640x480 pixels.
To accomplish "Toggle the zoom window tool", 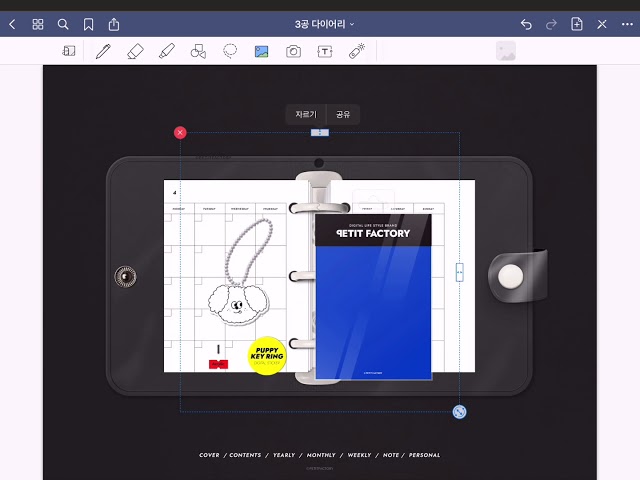I will [x=69, y=51].
